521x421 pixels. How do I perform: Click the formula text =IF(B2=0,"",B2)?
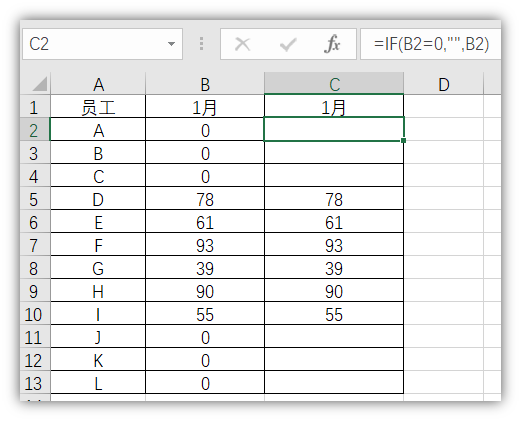coord(431,44)
